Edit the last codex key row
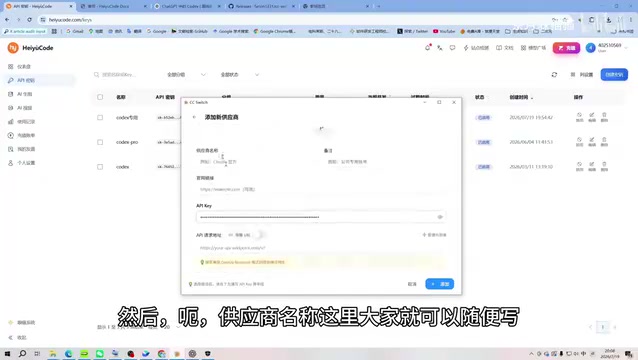 coord(592,166)
